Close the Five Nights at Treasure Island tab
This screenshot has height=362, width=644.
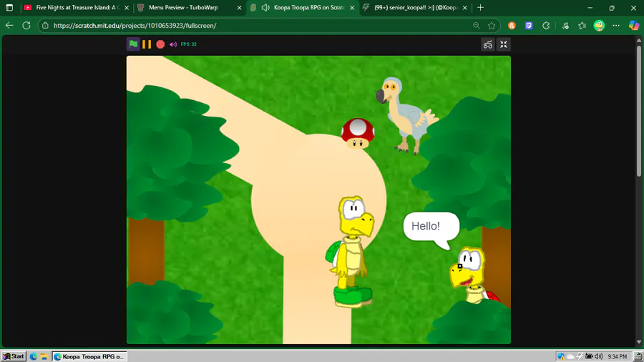[x=127, y=8]
